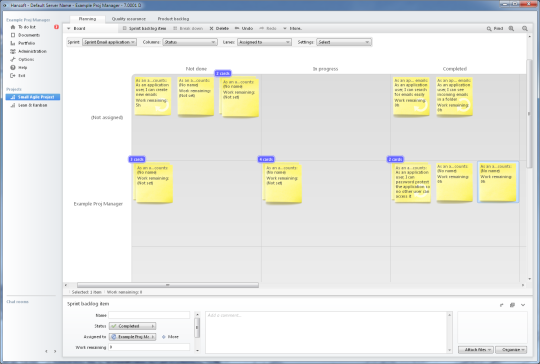540x364 pixels.
Task: Click the More link beside Assigned to
Action: [170, 337]
